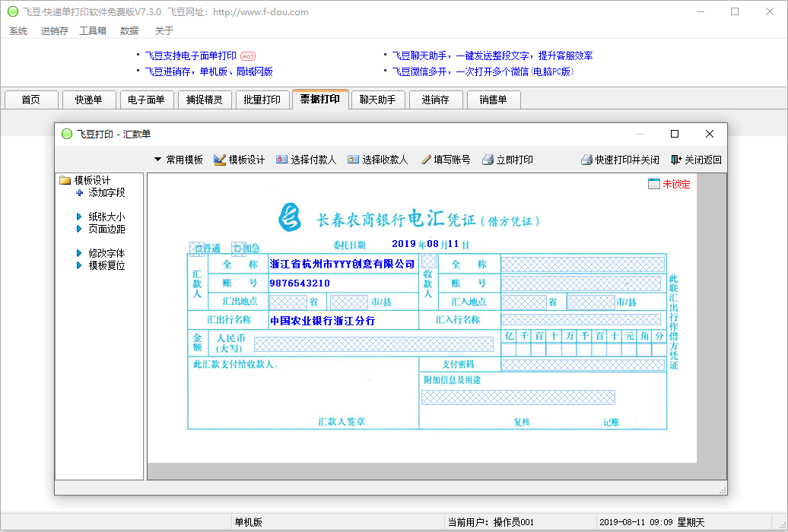Click the 单机版 status bar text
788x532 pixels.
[x=248, y=522]
